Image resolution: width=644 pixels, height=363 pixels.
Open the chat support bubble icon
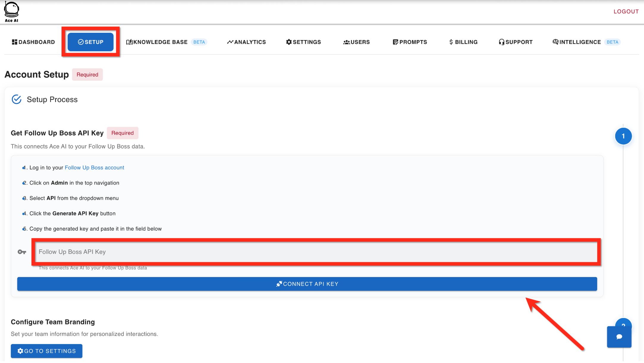[x=619, y=337]
